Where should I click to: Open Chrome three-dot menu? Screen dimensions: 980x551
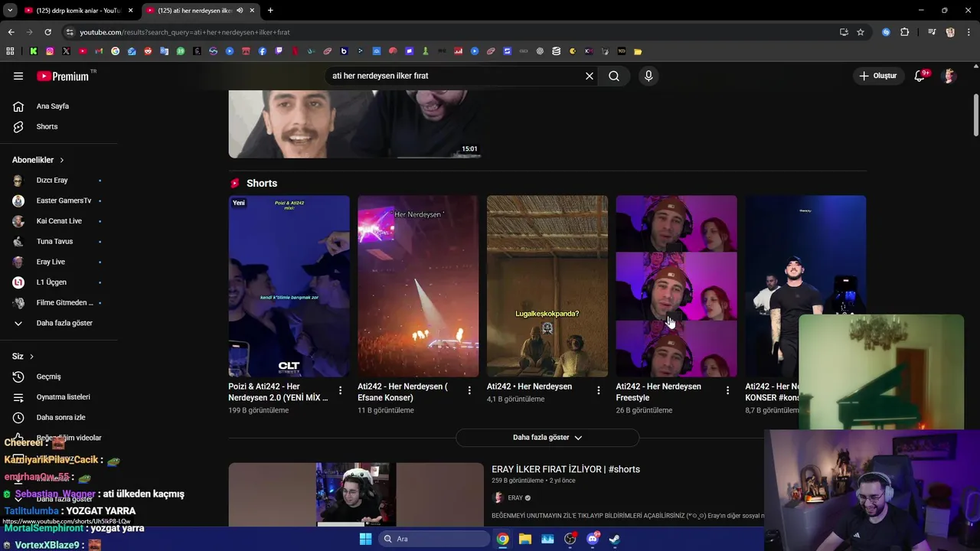[x=969, y=32]
